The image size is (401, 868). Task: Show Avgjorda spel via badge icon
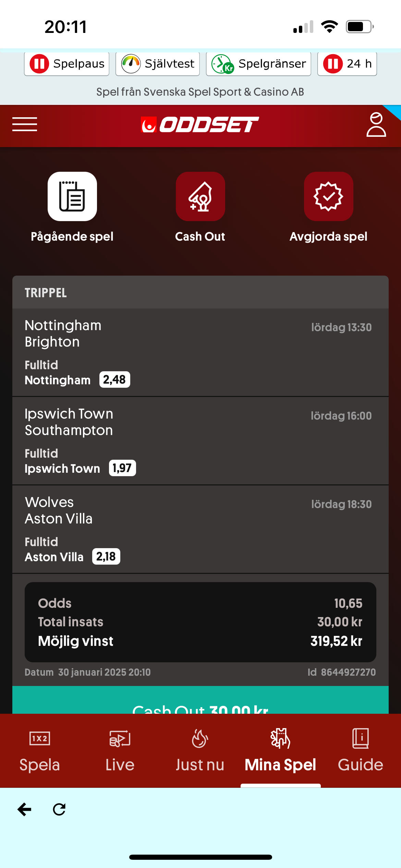329,196
